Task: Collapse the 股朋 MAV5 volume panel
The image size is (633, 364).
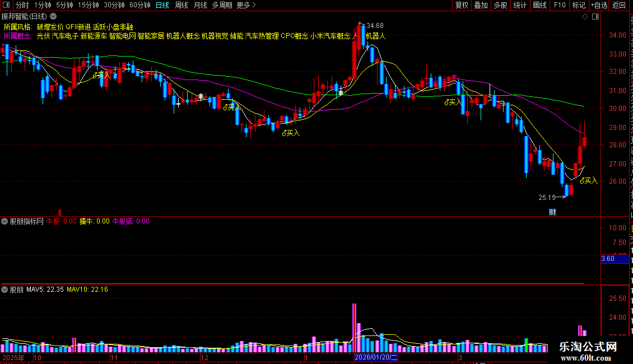Action: point(4,290)
